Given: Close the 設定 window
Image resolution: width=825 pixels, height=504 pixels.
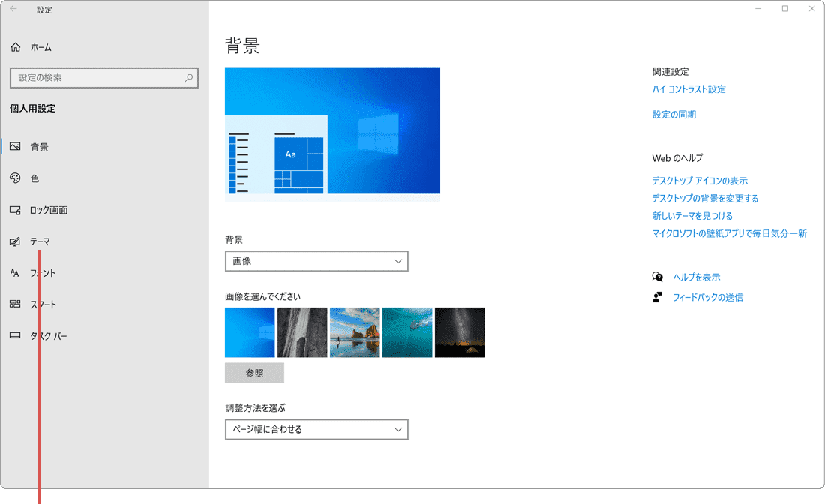Looking at the screenshot, I should [x=811, y=9].
